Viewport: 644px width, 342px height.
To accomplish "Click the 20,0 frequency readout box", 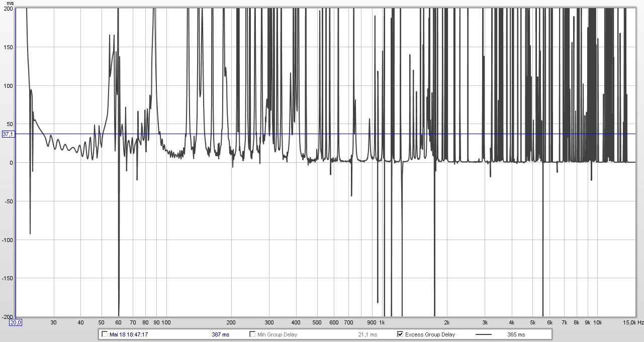I will tap(16, 322).
